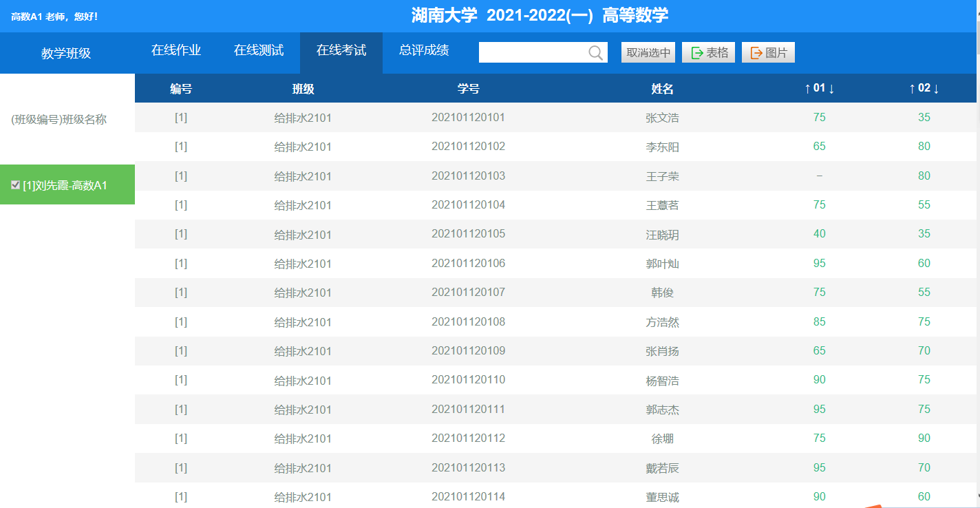
Task: Toggle the 刘先霞-高数A1 class checkbox
Action: tap(16, 184)
